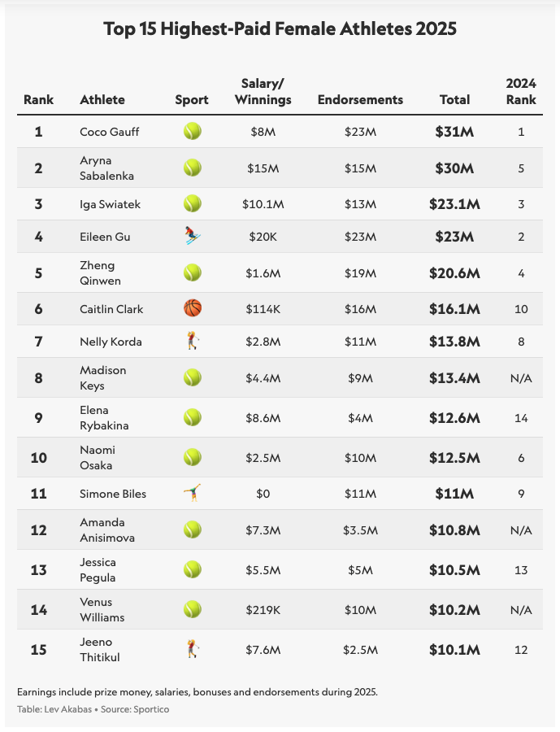
Task: Click the tennis ball icon beside Naomi Osaka
Action: [x=192, y=457]
